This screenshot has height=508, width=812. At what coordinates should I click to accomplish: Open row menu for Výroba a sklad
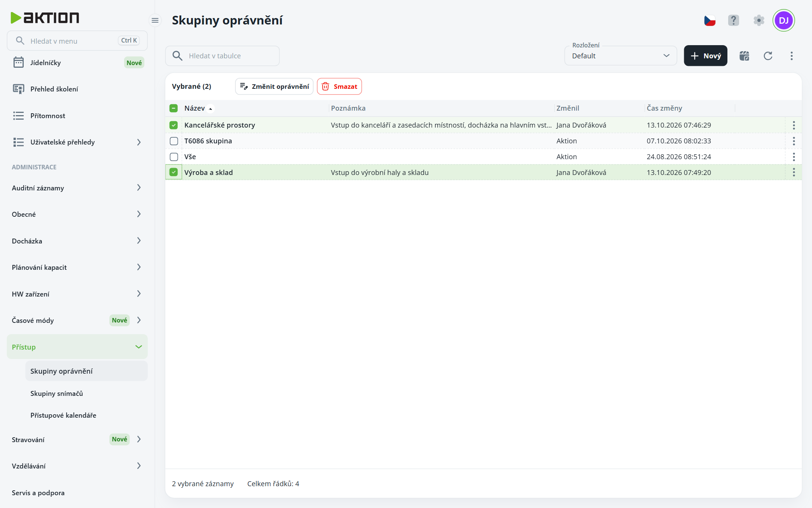[794, 172]
